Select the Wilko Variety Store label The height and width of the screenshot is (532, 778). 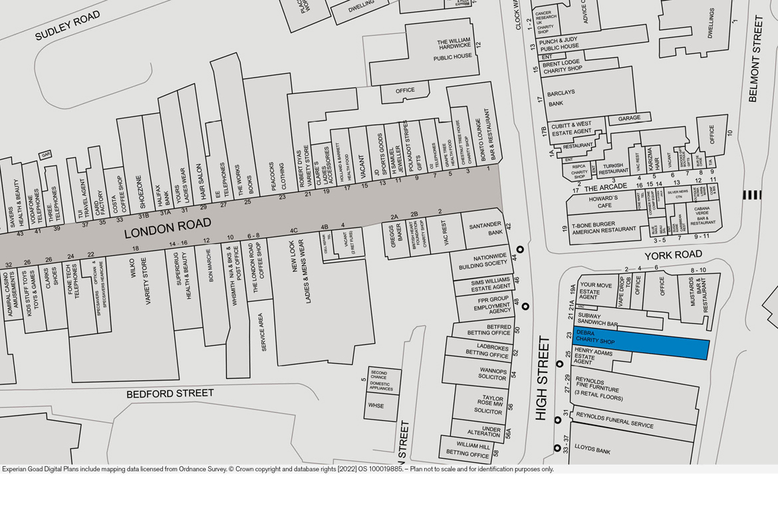coord(140,281)
